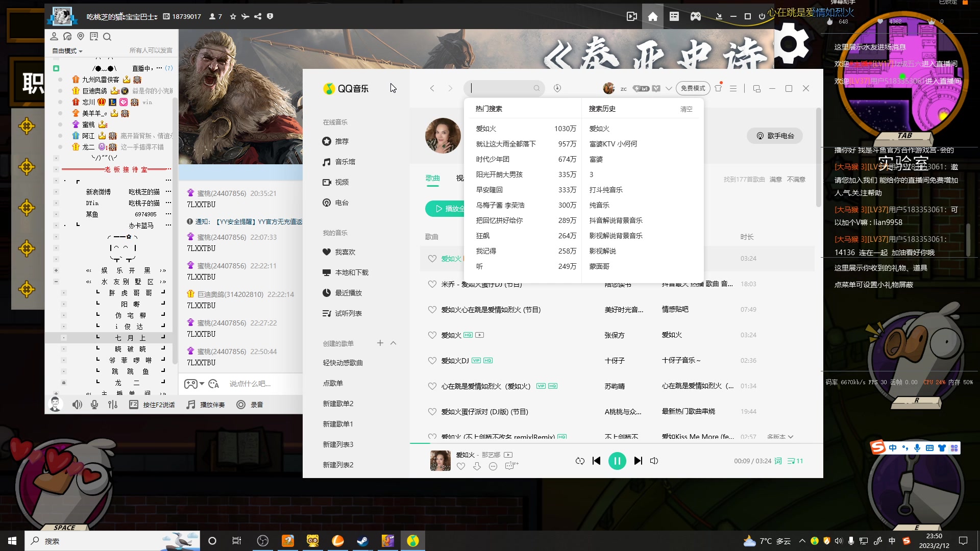This screenshot has height=551, width=980.
Task: Open the Steam icon in the taskbar
Action: (x=363, y=541)
